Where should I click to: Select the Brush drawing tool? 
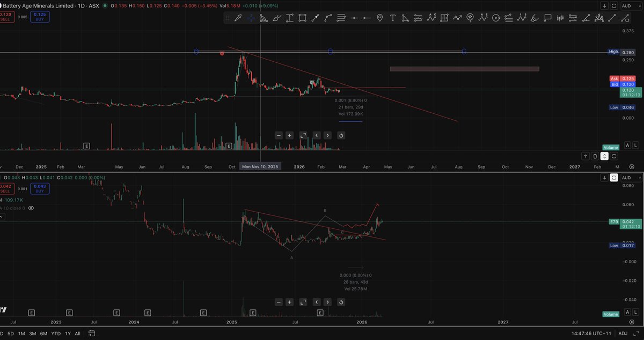[x=277, y=18]
